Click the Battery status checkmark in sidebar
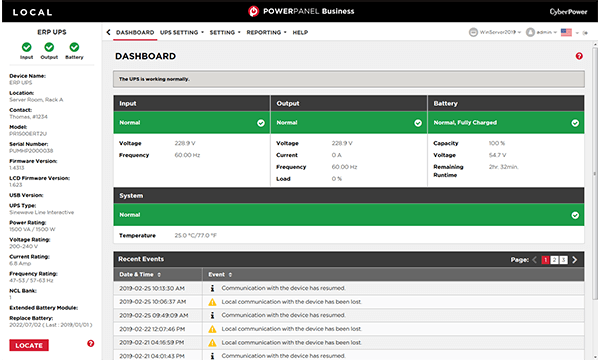The width and height of the screenshot is (600, 360). point(74,47)
